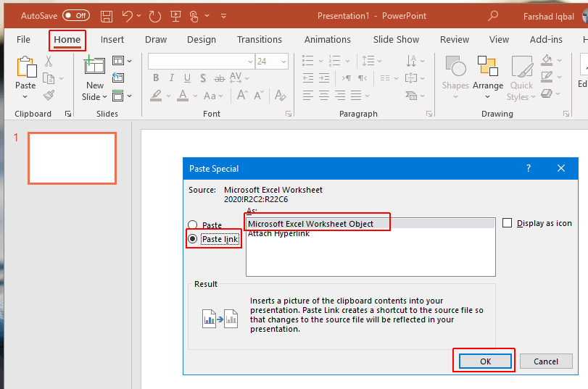Click into the font name field
588x389 pixels.
[198, 62]
